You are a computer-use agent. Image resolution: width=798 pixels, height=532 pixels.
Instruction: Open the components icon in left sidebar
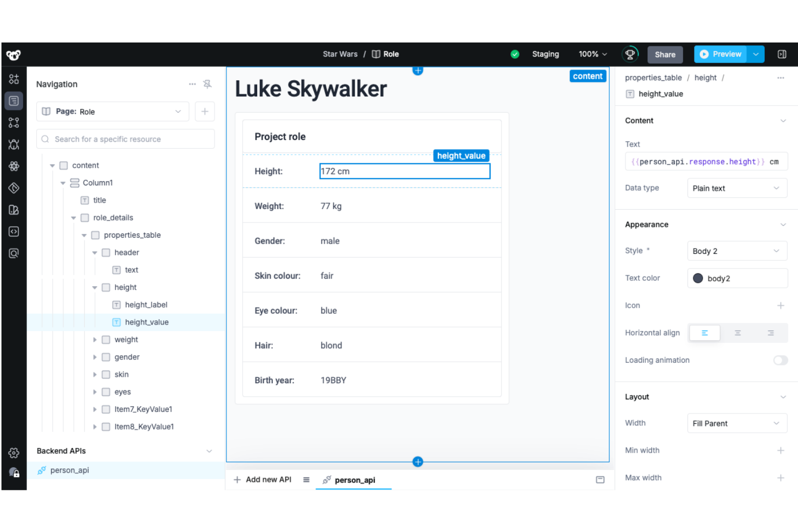click(x=14, y=79)
